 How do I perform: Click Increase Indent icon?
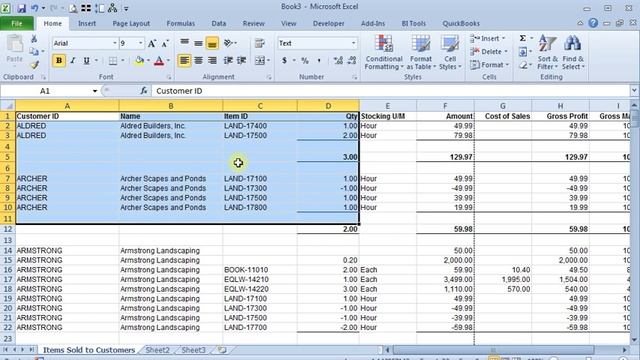[242, 60]
